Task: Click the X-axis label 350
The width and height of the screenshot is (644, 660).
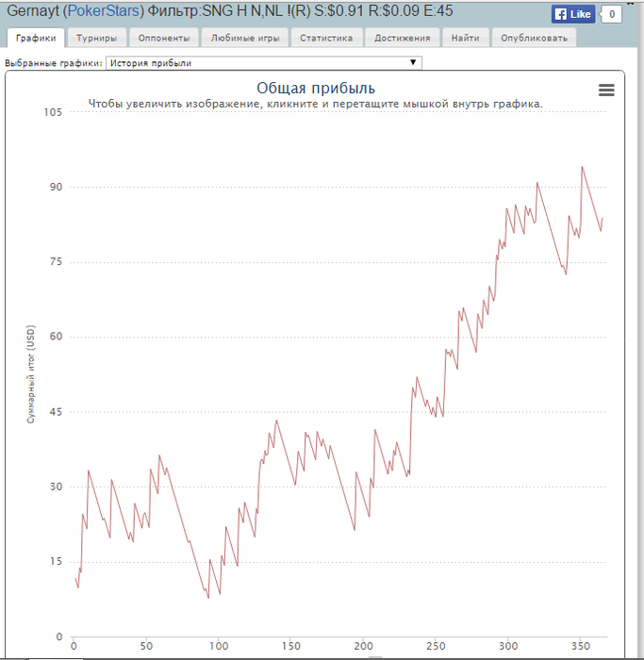Action: pyautogui.click(x=581, y=646)
